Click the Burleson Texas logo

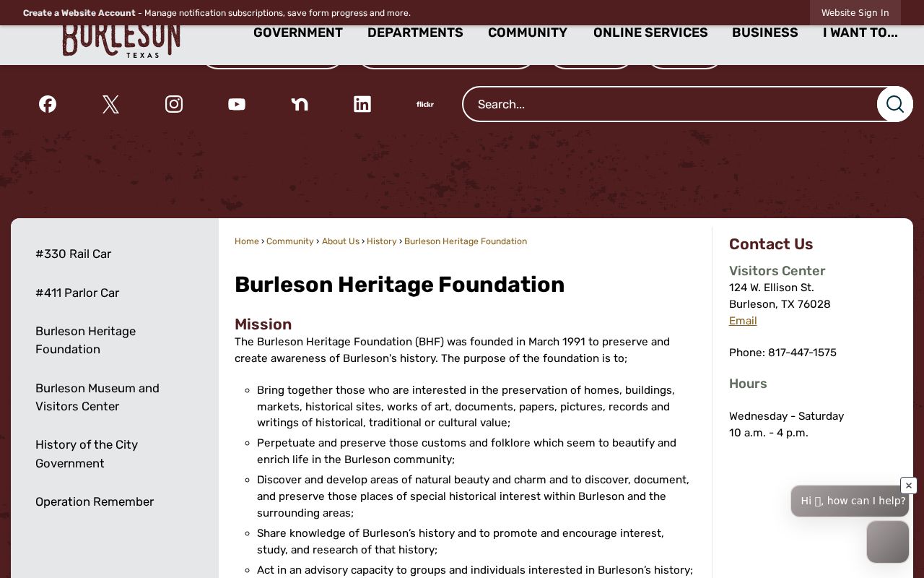(121, 40)
